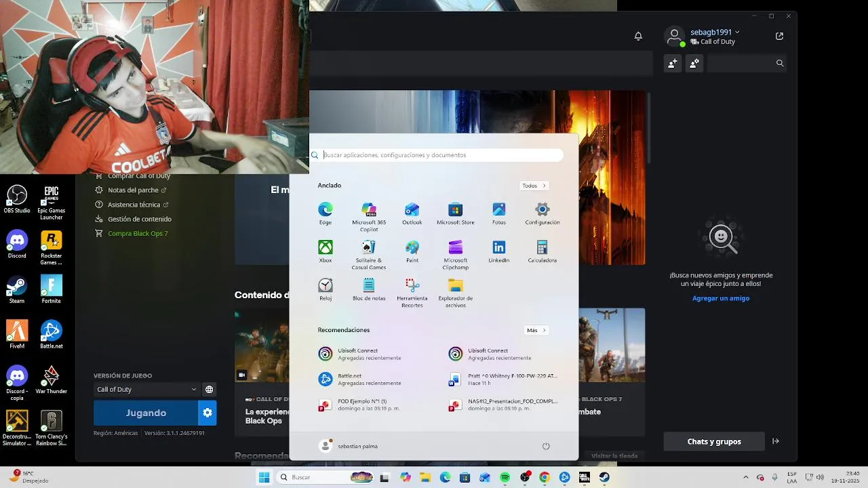This screenshot has width=868, height=488.
Task: Click the Black Ops 7 thumbnail with the soldier and drone
Action: click(x=612, y=346)
